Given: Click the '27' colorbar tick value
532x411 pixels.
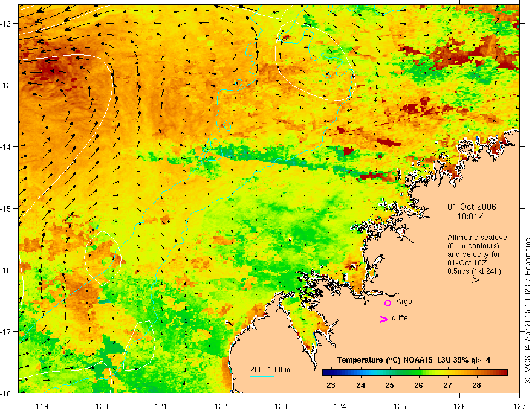Looking at the screenshot, I should [x=447, y=385].
